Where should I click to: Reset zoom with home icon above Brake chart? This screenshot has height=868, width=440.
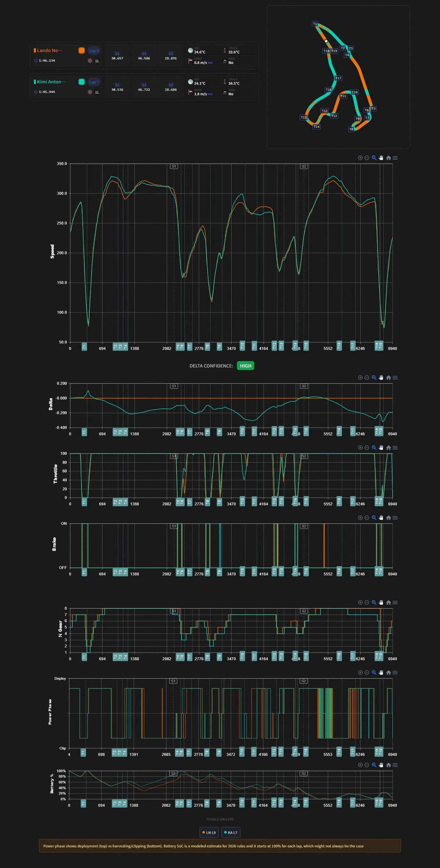point(388,518)
